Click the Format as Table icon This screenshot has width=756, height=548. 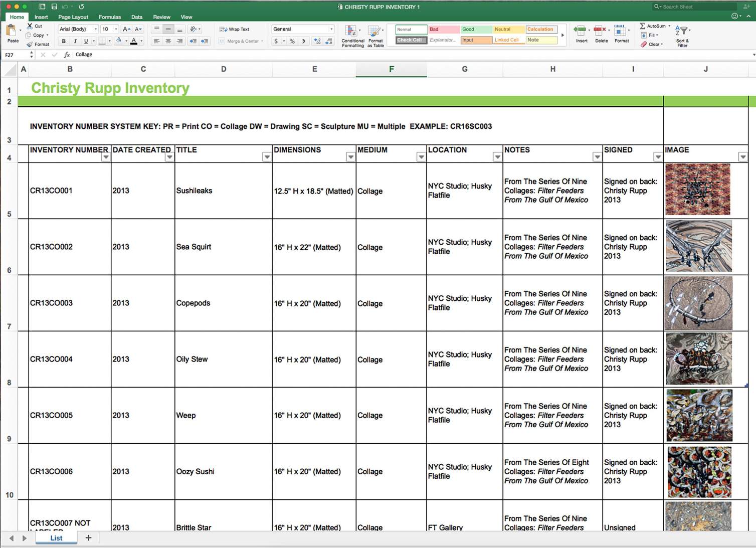click(x=375, y=32)
